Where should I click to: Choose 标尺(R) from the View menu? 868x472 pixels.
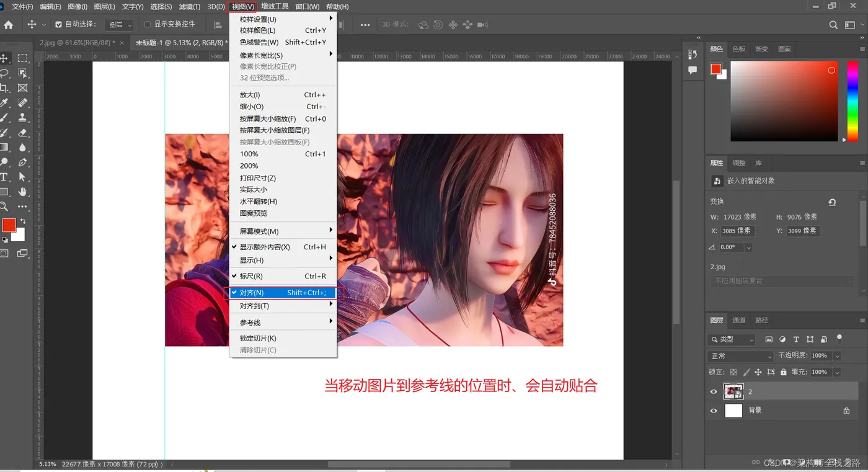click(x=283, y=276)
